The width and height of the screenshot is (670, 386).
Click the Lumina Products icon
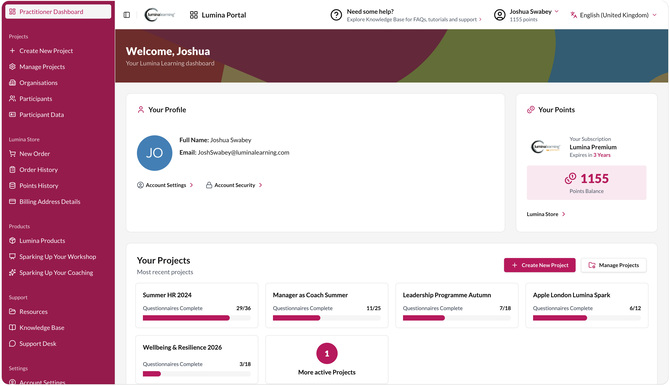12,241
